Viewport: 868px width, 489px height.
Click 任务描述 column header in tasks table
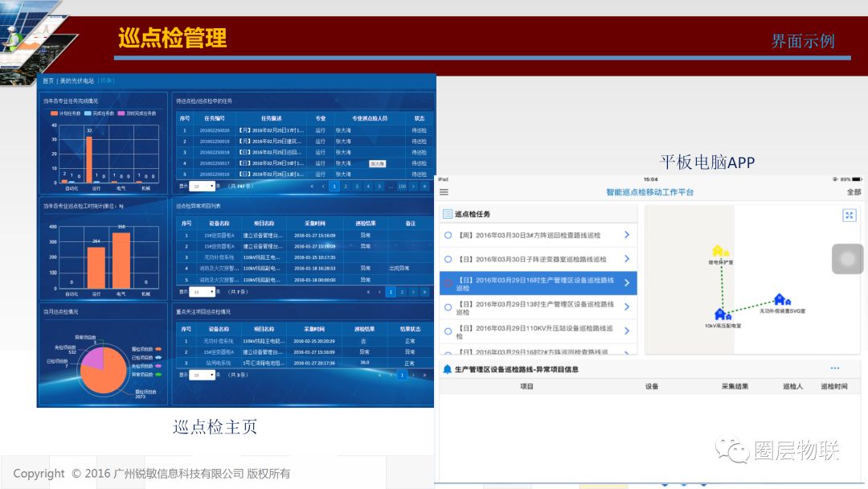coord(272,118)
